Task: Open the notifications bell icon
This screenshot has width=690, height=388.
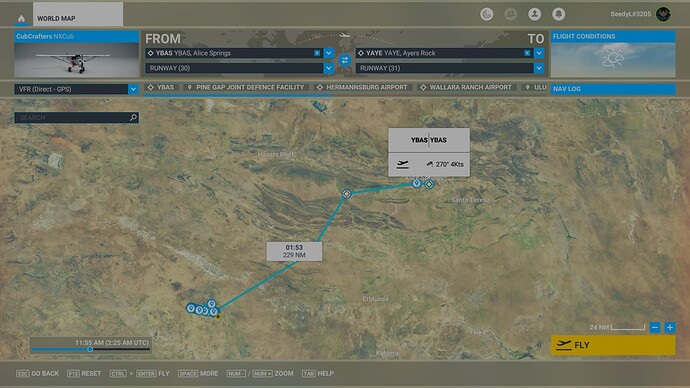Action: (x=558, y=14)
